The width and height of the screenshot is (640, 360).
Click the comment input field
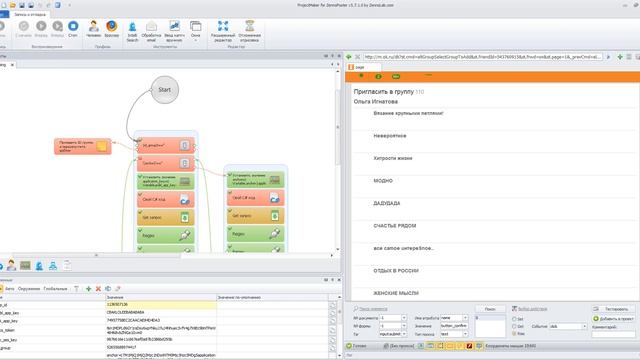[x=613, y=334]
